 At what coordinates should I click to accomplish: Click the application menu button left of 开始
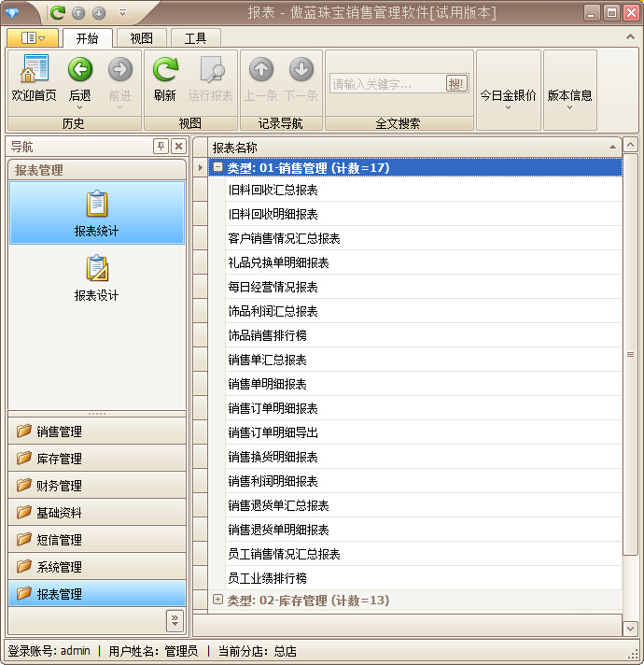tap(34, 38)
